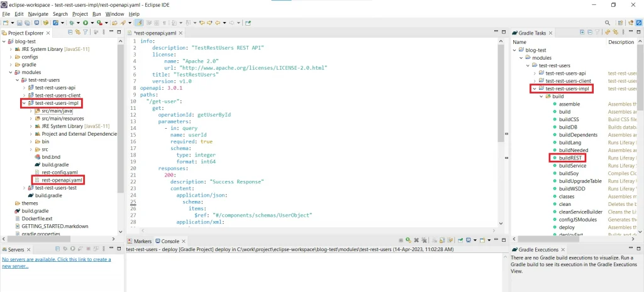
Task: Click the Project Explorer filter icon
Action: click(86, 33)
